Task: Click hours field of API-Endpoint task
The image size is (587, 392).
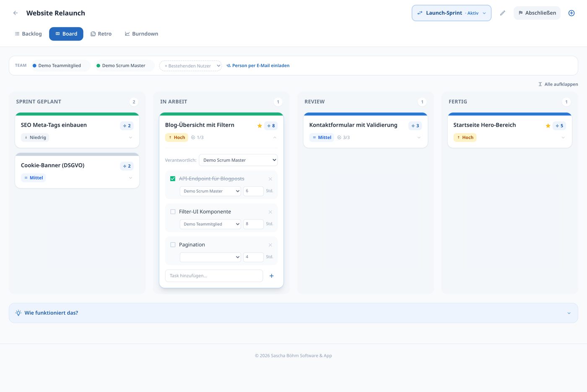Action: pos(253,191)
